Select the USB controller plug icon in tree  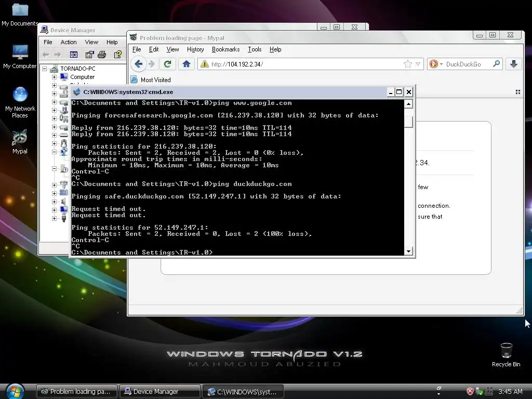(64, 218)
